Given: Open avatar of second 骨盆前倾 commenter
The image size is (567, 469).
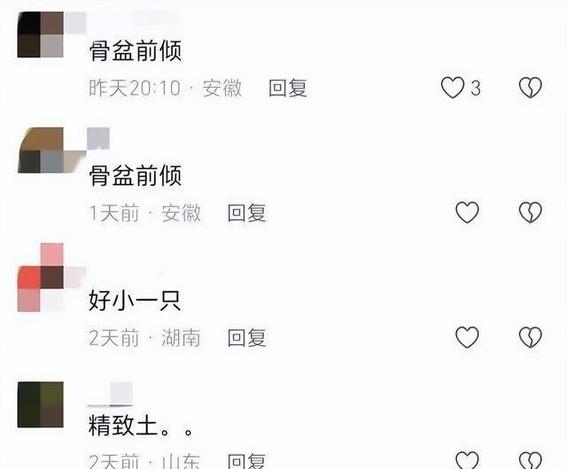Looking at the screenshot, I should 40,150.
